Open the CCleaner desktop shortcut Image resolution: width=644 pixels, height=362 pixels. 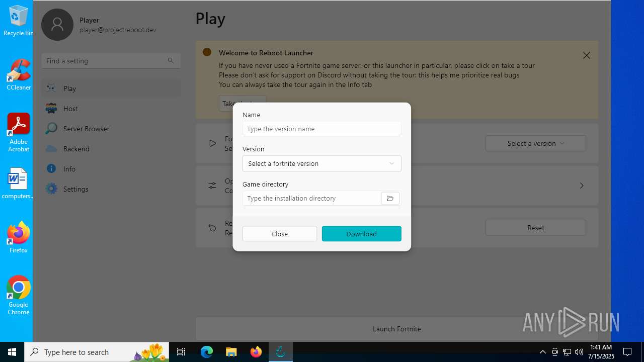(18, 74)
